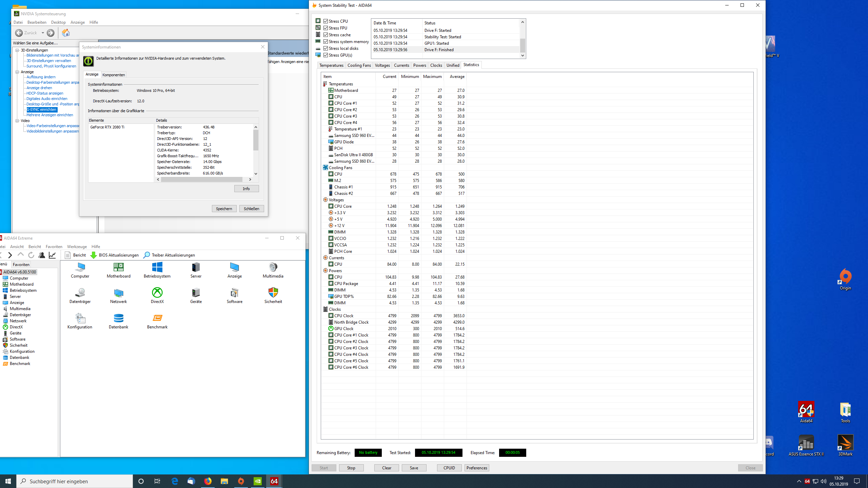Click the home icon in NVIDIA Systemsteuerung
The height and width of the screenshot is (488, 868).
pos(66,33)
